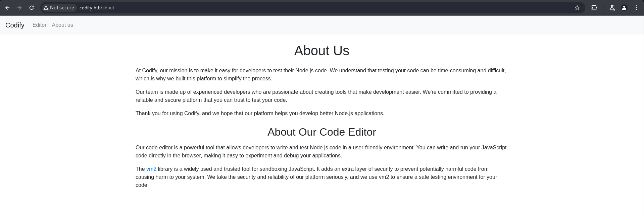644x215 pixels.
Task: Bookmark this page with the star icon
Action: pos(577,8)
